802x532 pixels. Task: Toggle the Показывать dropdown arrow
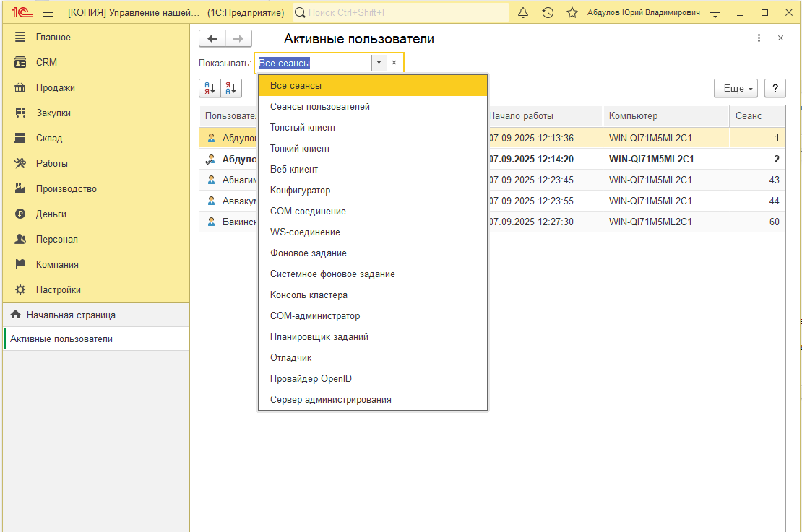point(379,63)
